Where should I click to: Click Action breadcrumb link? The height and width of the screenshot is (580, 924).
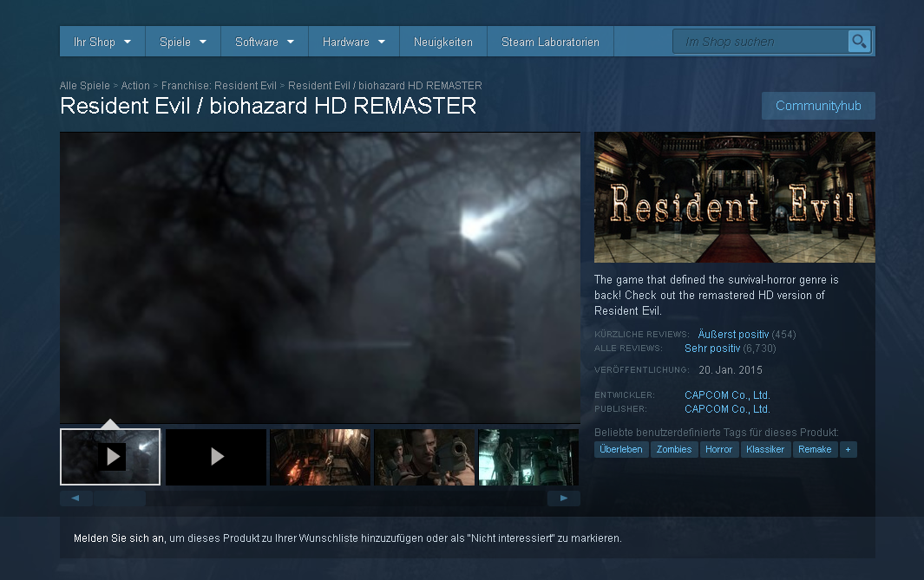[135, 86]
